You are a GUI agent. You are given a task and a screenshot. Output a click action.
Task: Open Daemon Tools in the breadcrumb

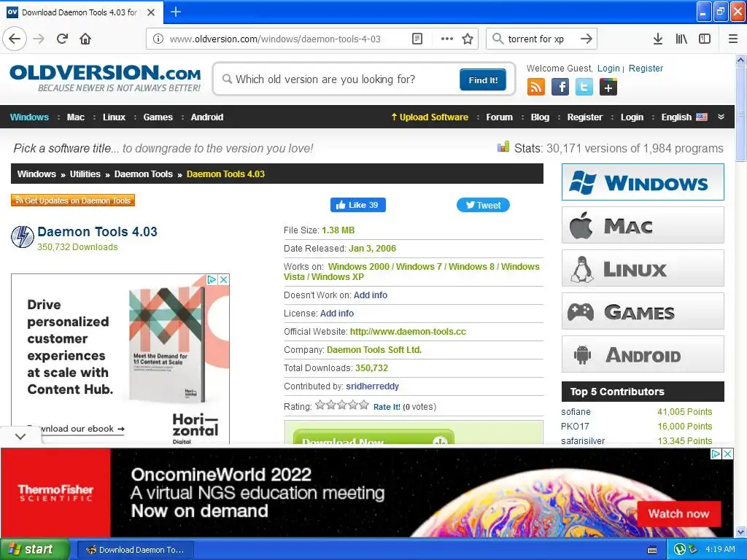click(144, 174)
